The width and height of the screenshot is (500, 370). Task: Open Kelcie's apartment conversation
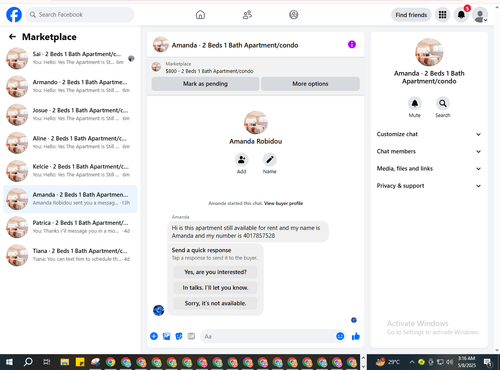tap(70, 171)
